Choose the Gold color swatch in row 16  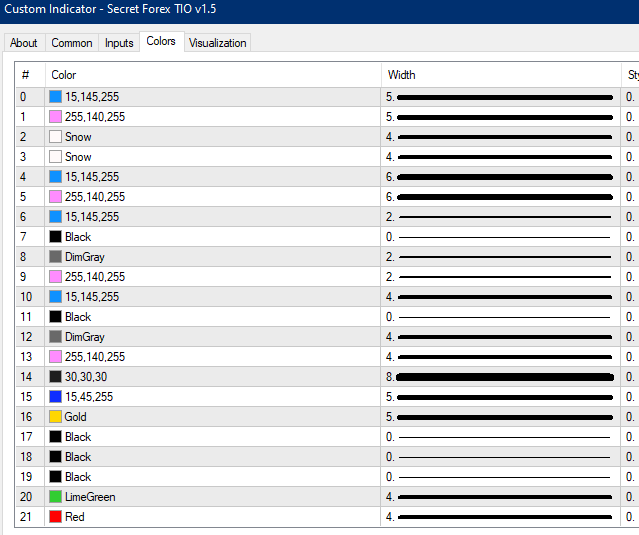click(x=55, y=416)
